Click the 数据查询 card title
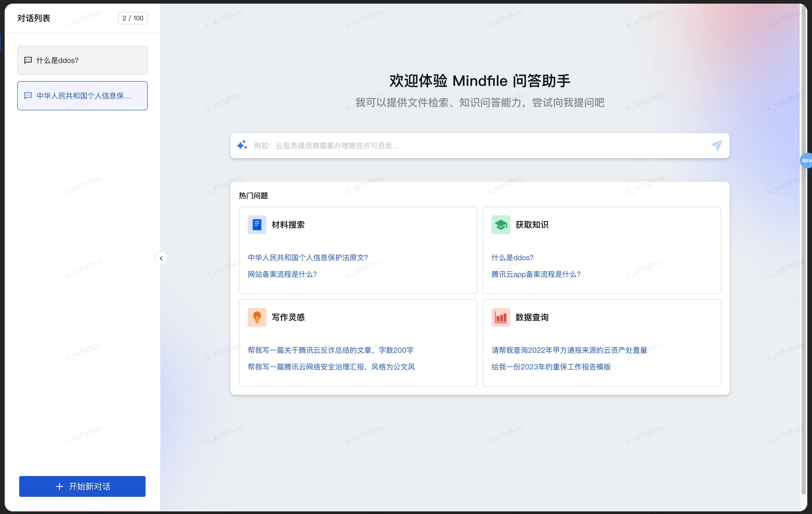Image resolution: width=812 pixels, height=514 pixels. click(x=532, y=317)
